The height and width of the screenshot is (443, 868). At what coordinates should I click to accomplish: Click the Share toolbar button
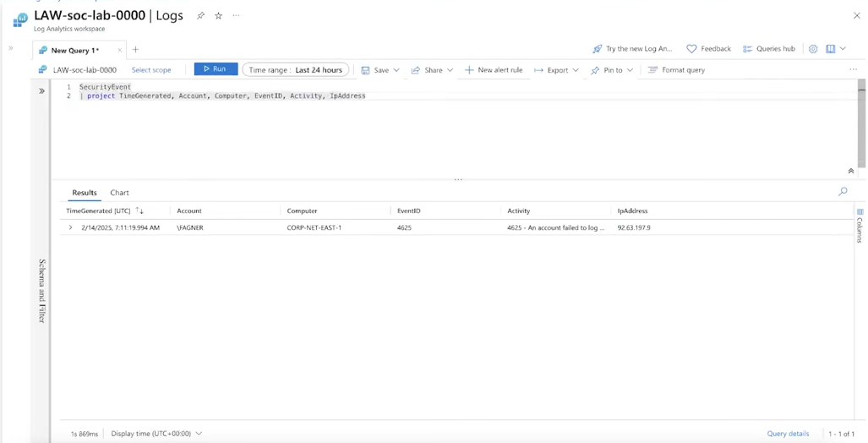pyautogui.click(x=427, y=70)
